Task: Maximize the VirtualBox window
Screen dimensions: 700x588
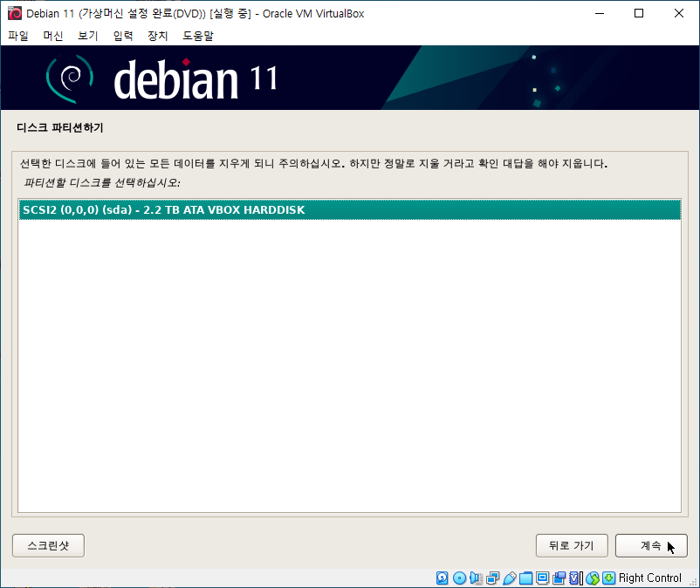Action: pyautogui.click(x=639, y=13)
